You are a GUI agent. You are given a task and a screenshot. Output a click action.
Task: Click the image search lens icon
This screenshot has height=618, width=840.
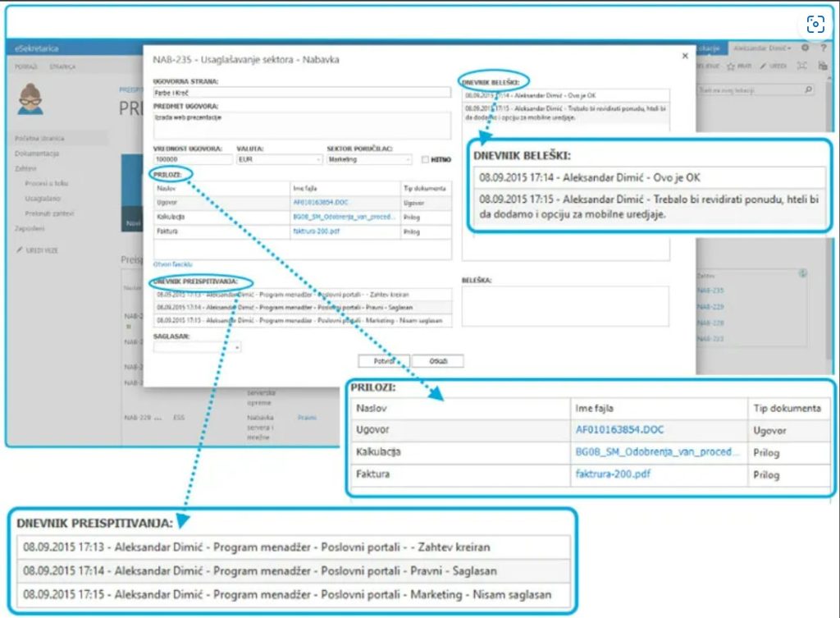tap(815, 24)
